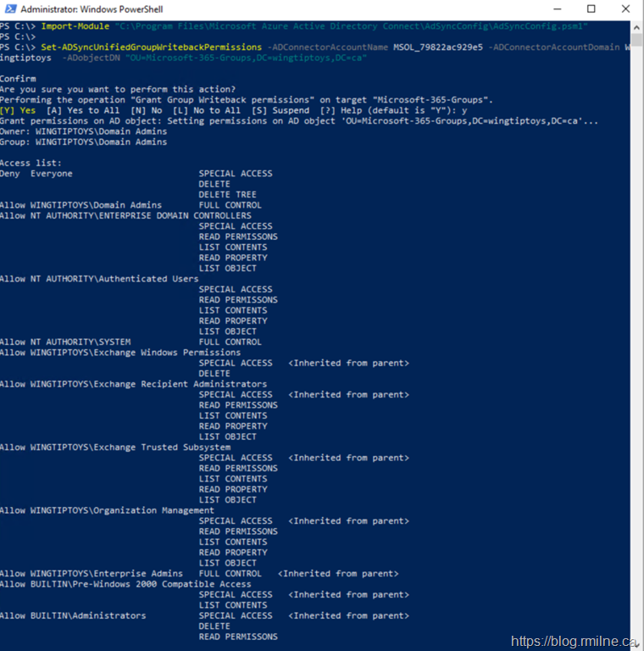644x651 pixels.
Task: Click the MSOL_79822ac929e5 account name
Action: pos(438,47)
